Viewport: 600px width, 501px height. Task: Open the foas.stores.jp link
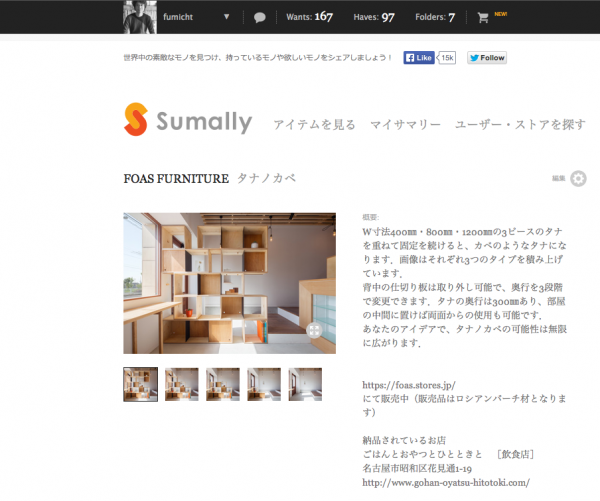[x=409, y=385]
